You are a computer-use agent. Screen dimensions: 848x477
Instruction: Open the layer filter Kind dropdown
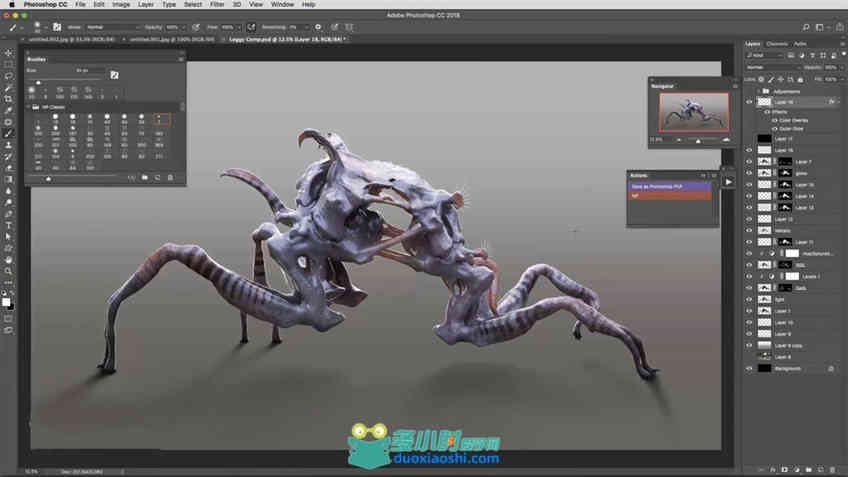(x=764, y=55)
